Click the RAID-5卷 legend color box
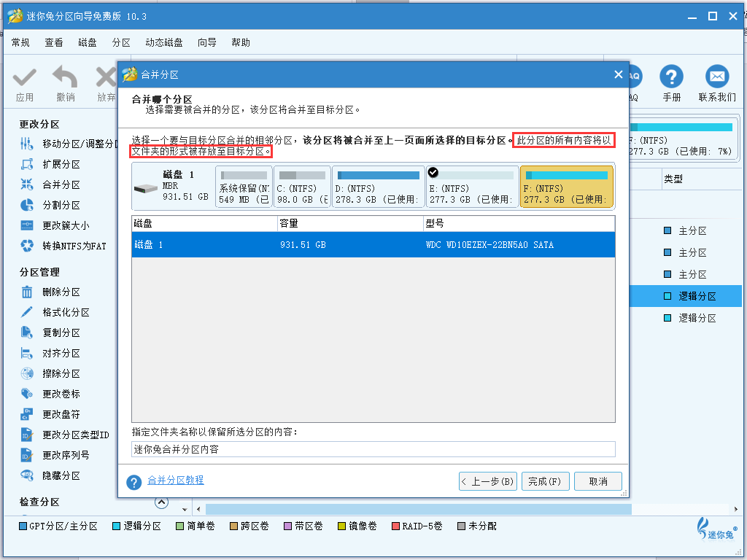 [x=395, y=526]
